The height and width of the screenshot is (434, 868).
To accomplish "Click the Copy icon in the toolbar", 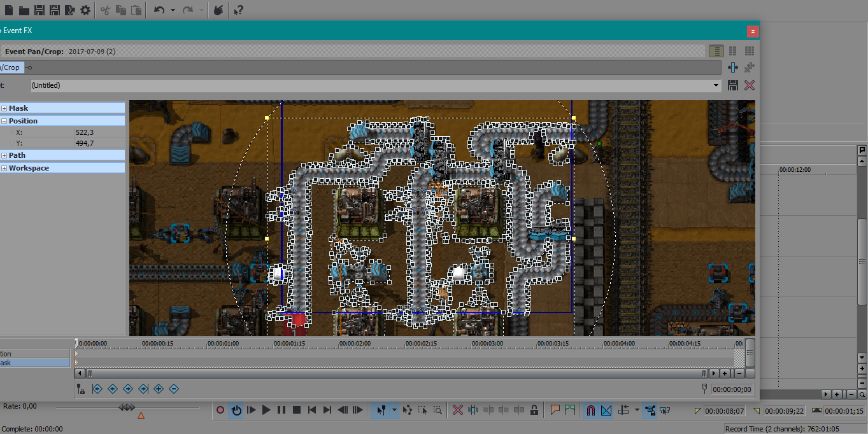I will [x=121, y=10].
